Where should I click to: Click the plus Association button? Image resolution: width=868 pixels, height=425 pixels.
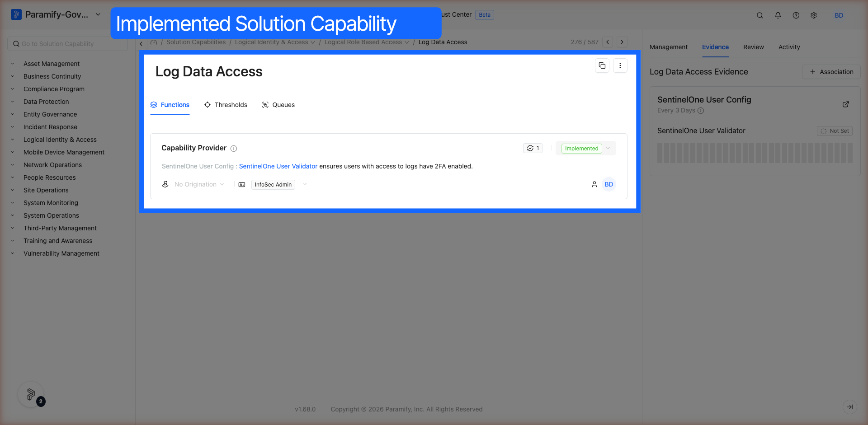click(x=831, y=72)
